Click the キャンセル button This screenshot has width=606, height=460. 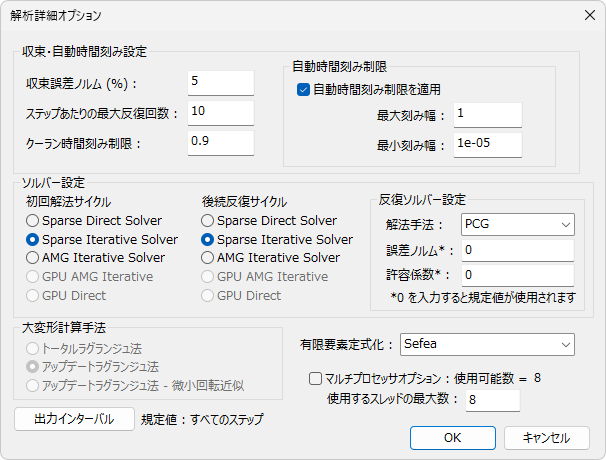(x=546, y=438)
